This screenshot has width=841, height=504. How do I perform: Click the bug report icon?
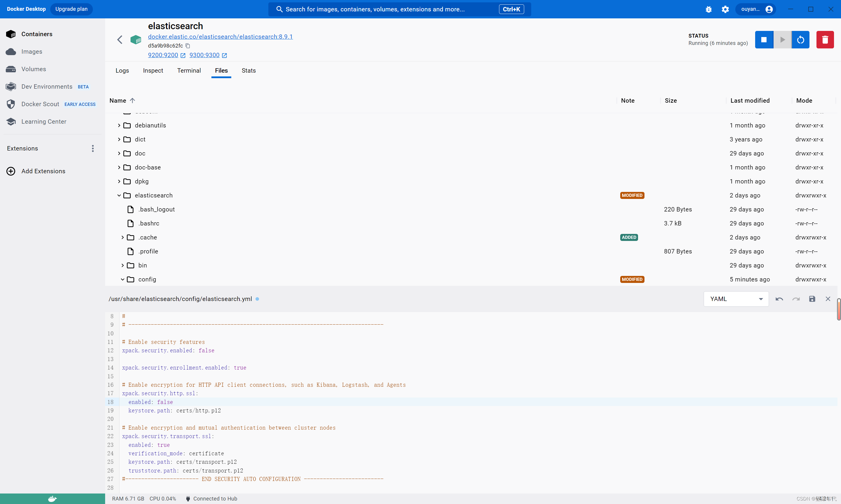pyautogui.click(x=708, y=9)
